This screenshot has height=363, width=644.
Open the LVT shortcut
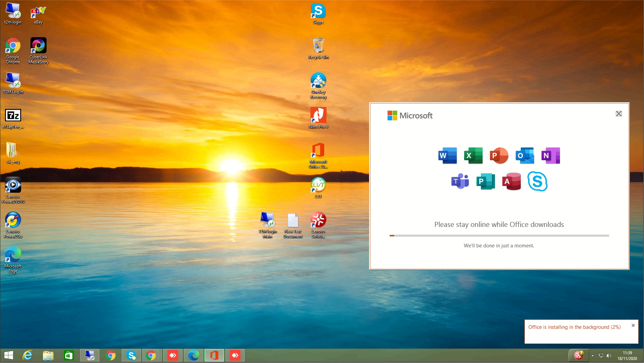pos(318,188)
